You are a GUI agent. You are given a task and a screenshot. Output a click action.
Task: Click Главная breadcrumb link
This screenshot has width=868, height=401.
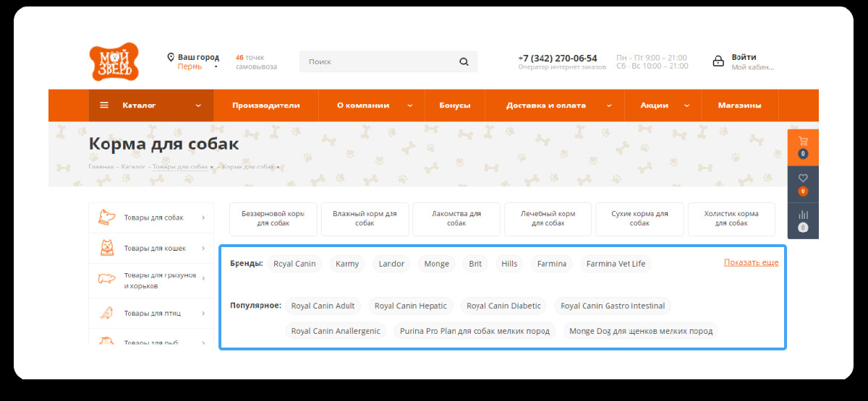click(101, 166)
